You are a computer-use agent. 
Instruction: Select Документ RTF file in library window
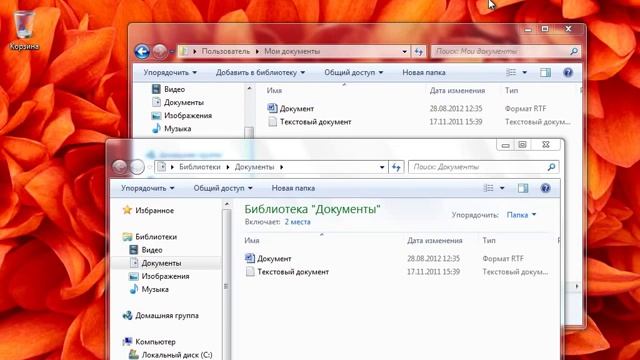pyautogui.click(x=268, y=258)
